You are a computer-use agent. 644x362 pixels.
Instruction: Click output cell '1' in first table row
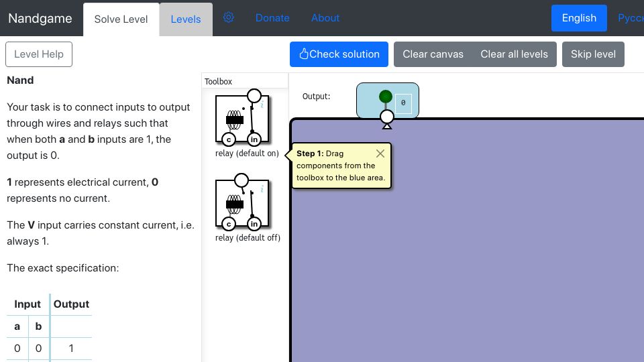71,349
